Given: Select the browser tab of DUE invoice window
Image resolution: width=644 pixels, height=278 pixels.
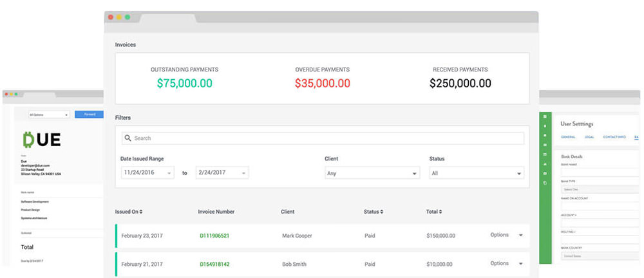Looking at the screenshot, I should pos(39,95).
